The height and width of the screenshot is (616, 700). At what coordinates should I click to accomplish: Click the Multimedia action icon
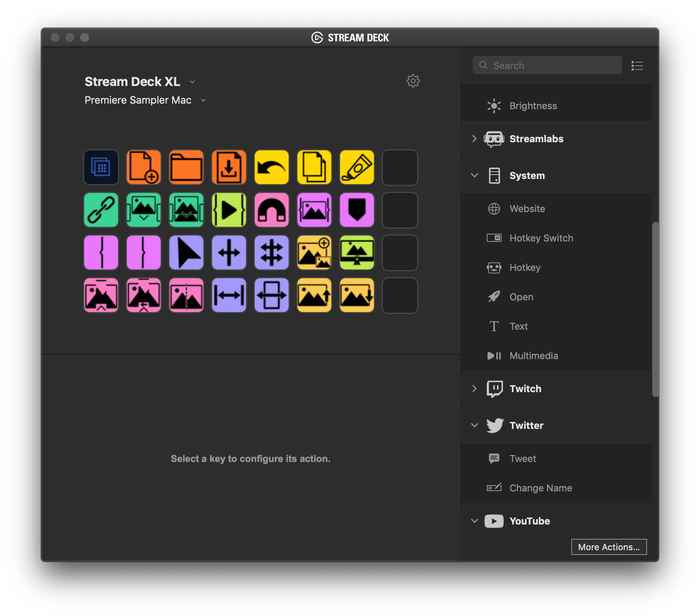pyautogui.click(x=494, y=355)
